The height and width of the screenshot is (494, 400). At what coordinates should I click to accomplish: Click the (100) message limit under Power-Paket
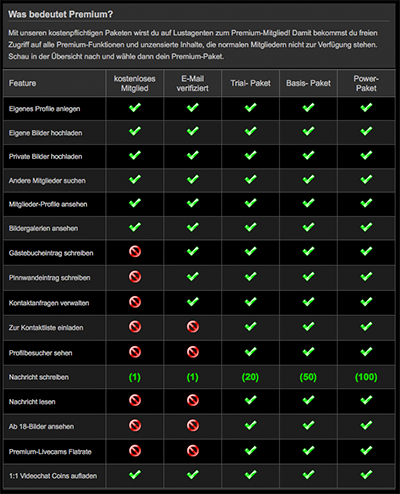pos(366,377)
